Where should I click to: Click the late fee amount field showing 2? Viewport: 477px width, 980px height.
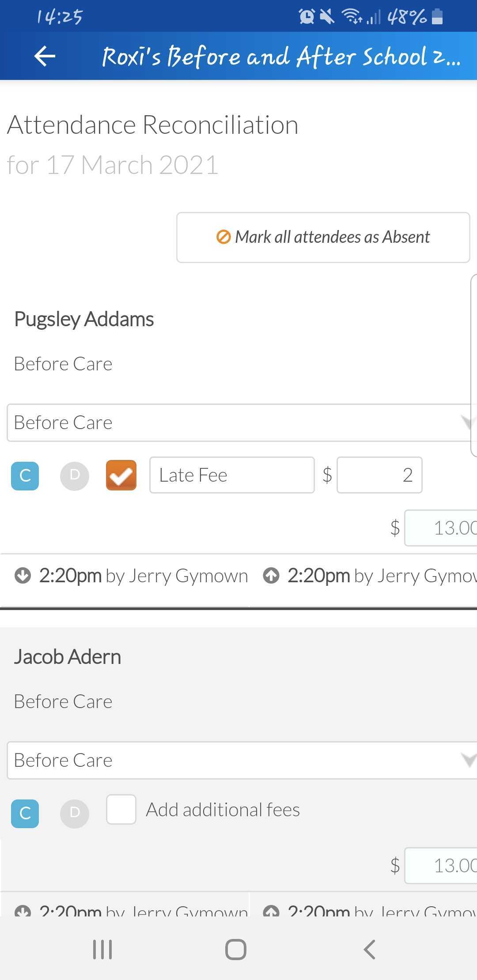(379, 475)
